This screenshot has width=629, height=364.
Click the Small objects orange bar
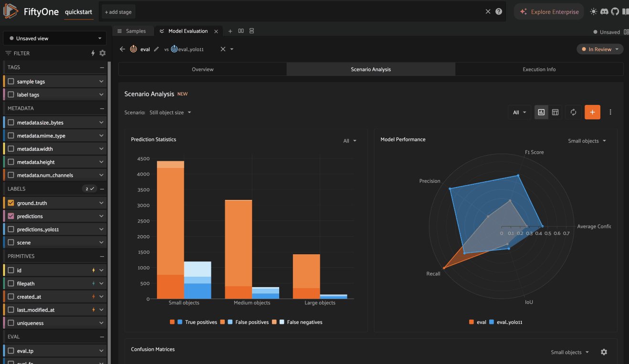pos(170,229)
